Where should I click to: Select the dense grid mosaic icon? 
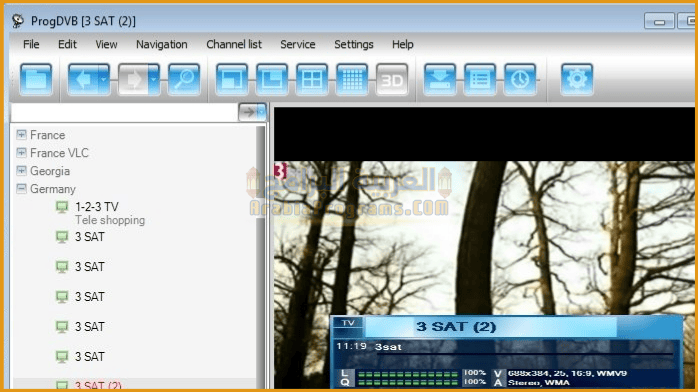point(352,79)
